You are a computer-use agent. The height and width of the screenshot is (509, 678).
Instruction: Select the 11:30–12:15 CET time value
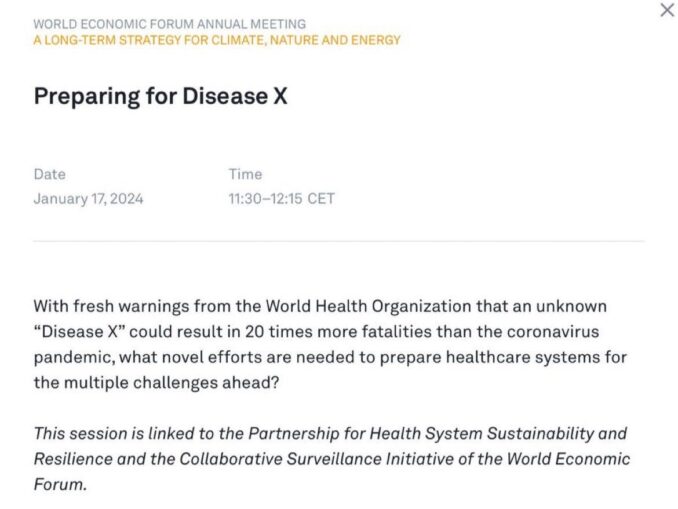(281, 198)
